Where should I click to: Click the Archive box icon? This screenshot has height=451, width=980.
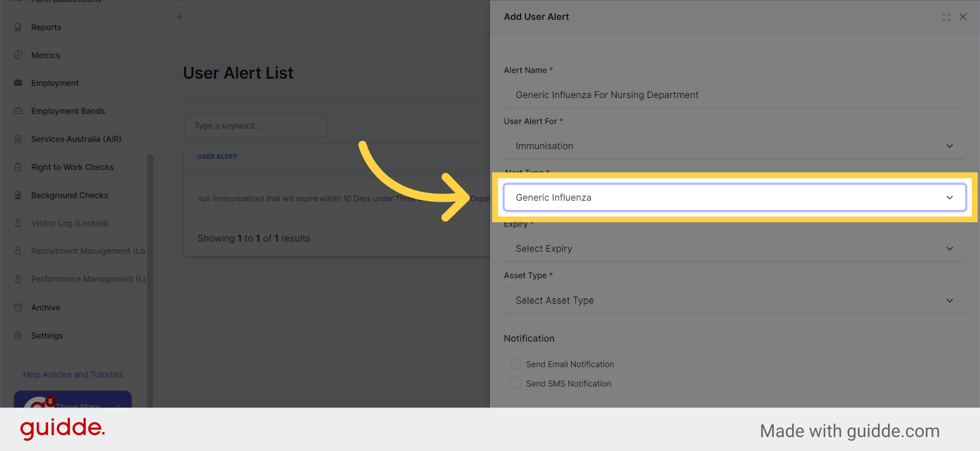pos(18,307)
